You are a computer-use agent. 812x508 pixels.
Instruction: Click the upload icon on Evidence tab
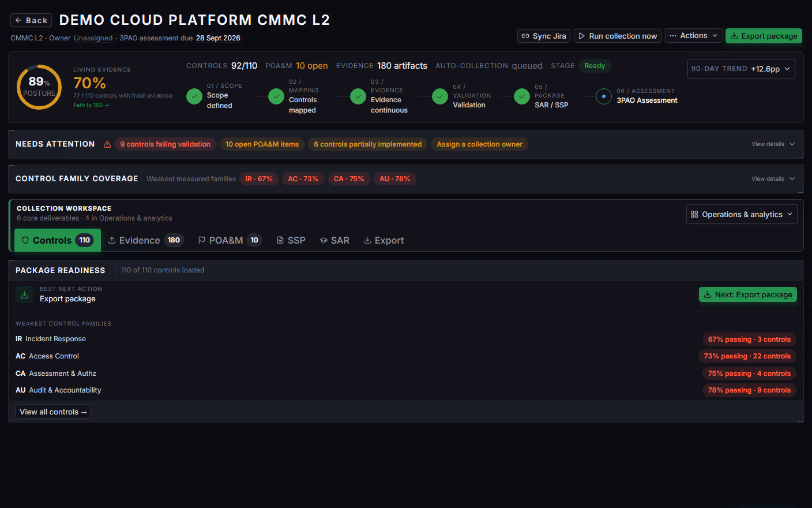coord(112,240)
